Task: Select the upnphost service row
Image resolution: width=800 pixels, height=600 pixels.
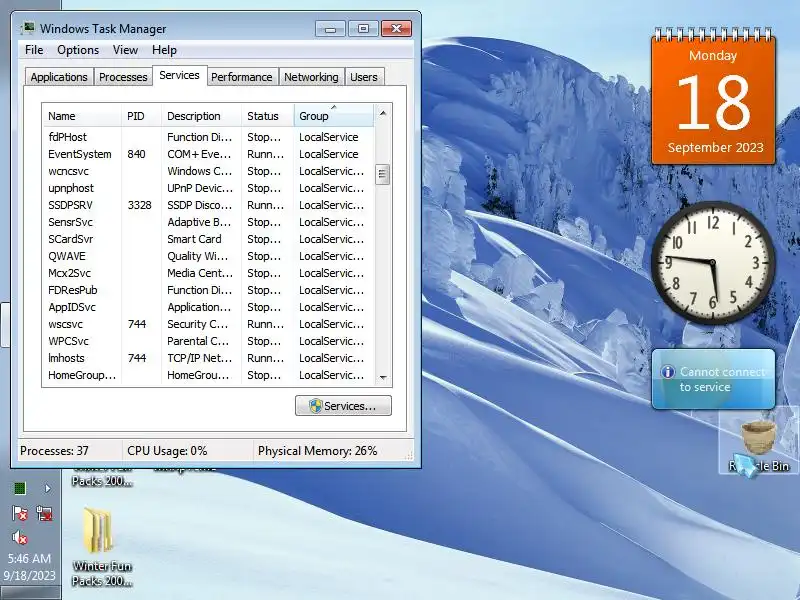Action: (209, 188)
